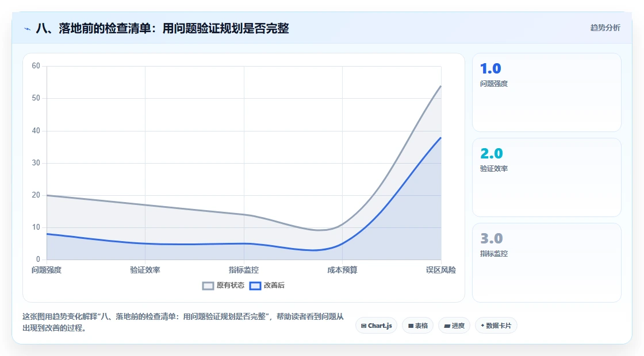Click the 验证效率 x-axis label
The width and height of the screenshot is (644, 356).
coord(145,270)
